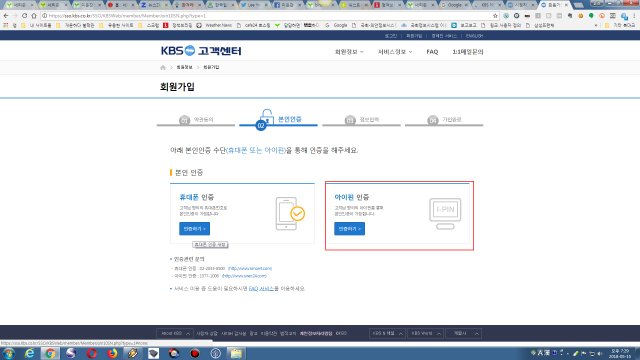Reload the page with the refresh icon
This screenshot has width=640, height=360.
coord(24,16)
